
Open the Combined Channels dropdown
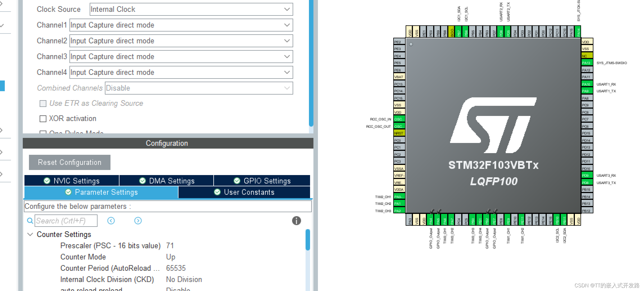pos(199,88)
